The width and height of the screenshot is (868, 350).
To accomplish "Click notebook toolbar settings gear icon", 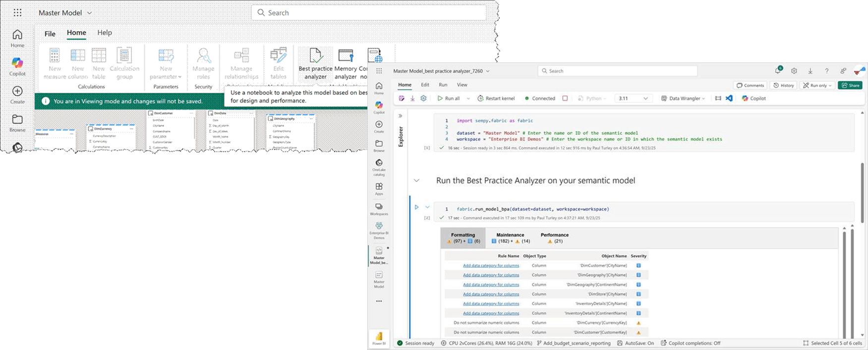I will click(x=423, y=98).
